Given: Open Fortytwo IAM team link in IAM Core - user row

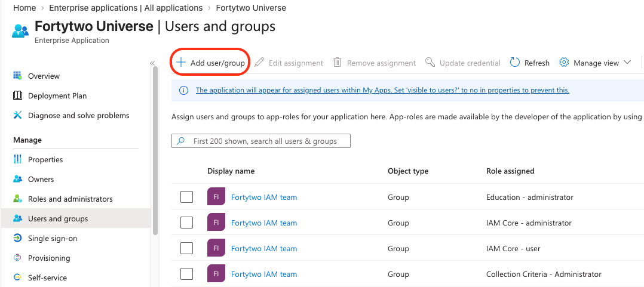Looking at the screenshot, I should pyautogui.click(x=264, y=248).
